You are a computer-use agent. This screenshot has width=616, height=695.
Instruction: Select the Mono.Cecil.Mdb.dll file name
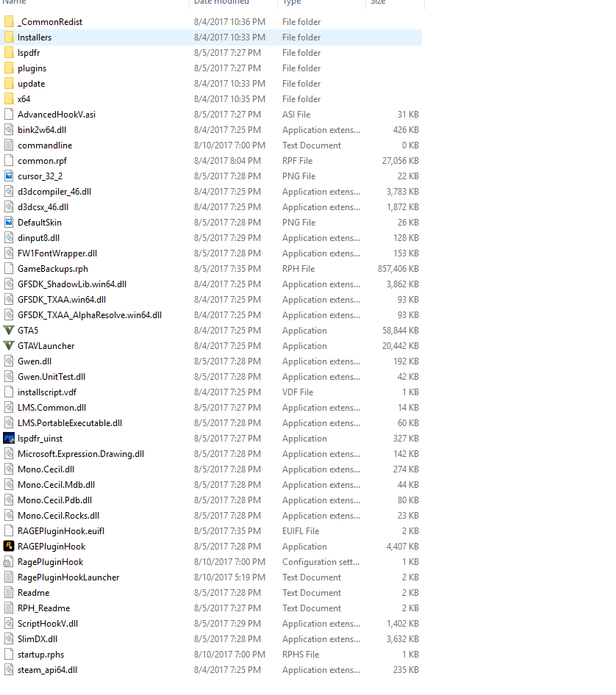coord(57,484)
